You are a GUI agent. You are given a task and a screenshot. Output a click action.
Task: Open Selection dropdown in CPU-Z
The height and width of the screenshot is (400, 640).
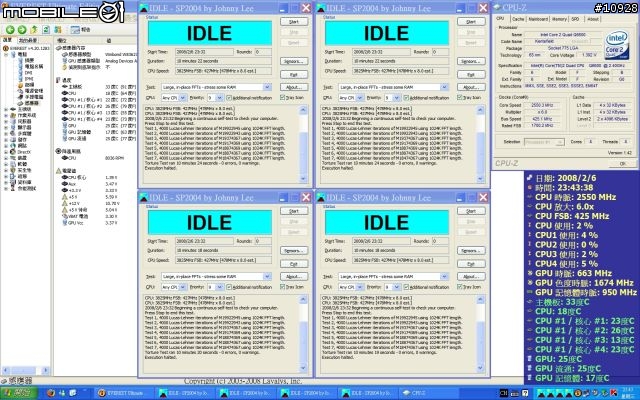click(544, 142)
